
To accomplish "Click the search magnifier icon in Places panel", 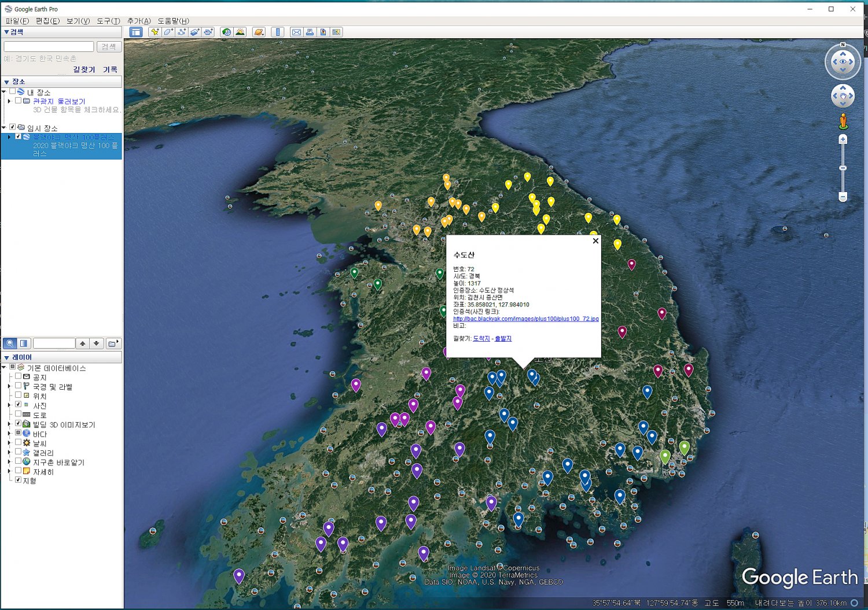I will point(10,343).
